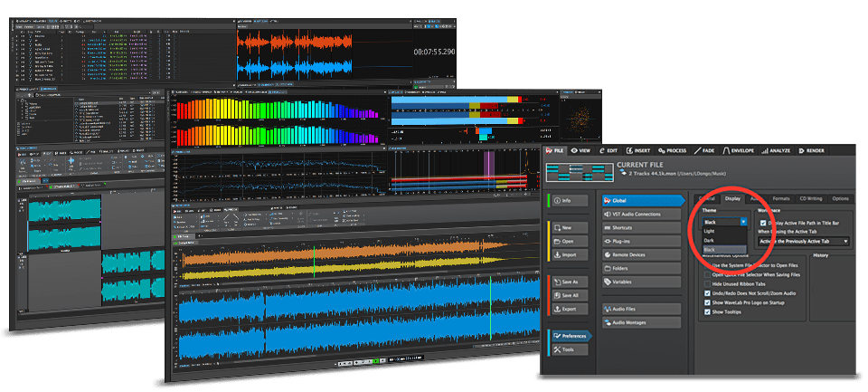This screenshot has height=392, width=868.
Task: Choose Dark in the Theme list
Action: [x=724, y=241]
